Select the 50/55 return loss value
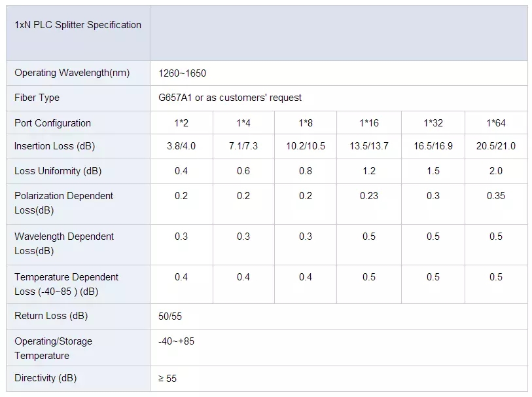The height and width of the screenshot is (397, 532). click(x=169, y=316)
